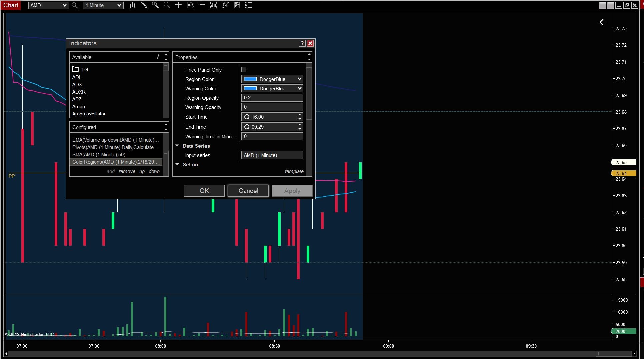Click the Chart tab label
The image size is (644, 359).
coord(11,5)
